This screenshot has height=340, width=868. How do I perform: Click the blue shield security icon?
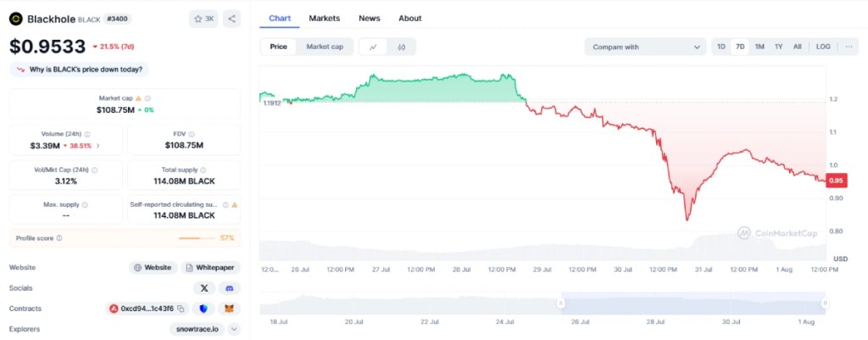(x=204, y=309)
